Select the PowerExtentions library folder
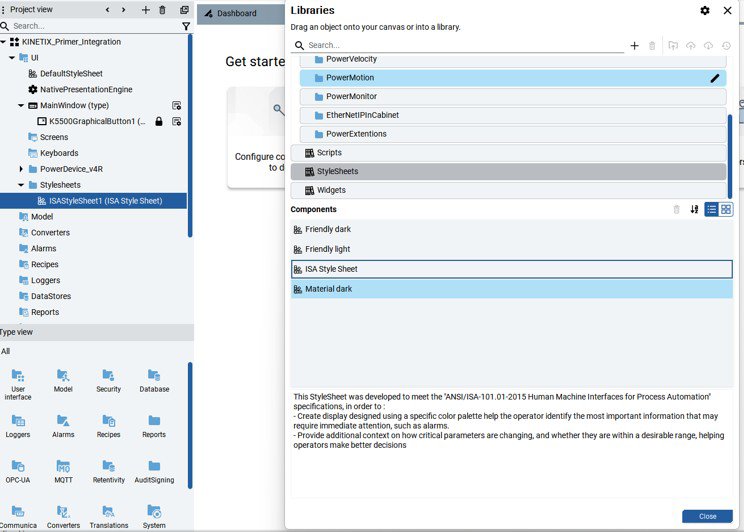This screenshot has width=744, height=532. click(x=513, y=134)
